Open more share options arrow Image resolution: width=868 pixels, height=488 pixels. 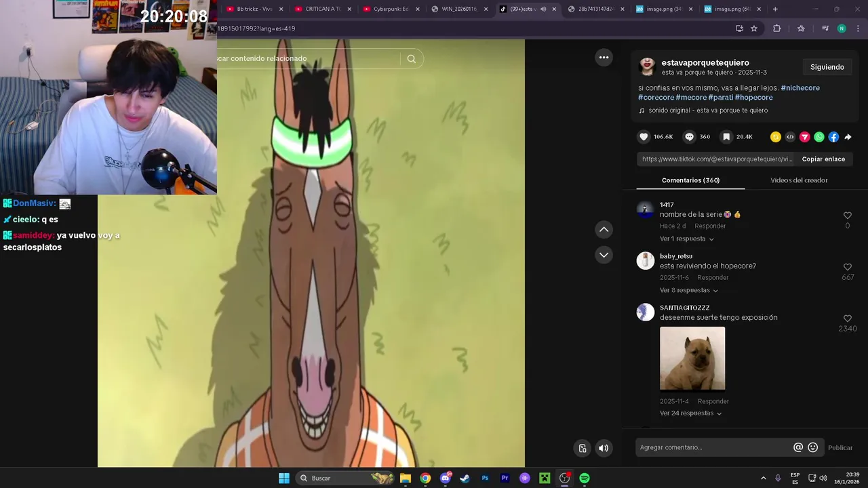coord(848,137)
